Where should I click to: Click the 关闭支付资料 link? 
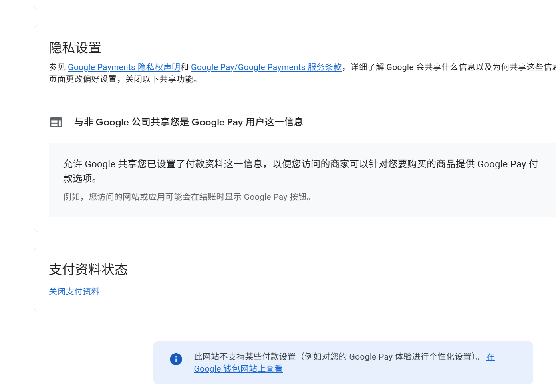click(x=74, y=291)
